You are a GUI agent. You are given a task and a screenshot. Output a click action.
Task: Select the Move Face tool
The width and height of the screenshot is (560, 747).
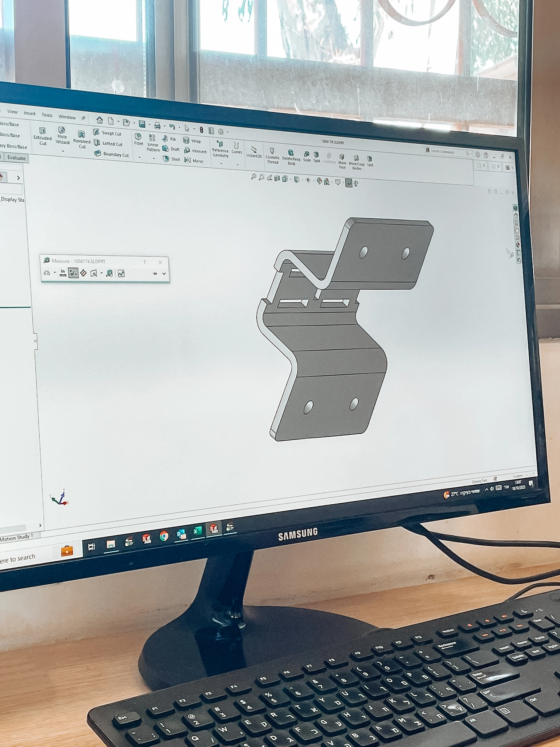(342, 162)
